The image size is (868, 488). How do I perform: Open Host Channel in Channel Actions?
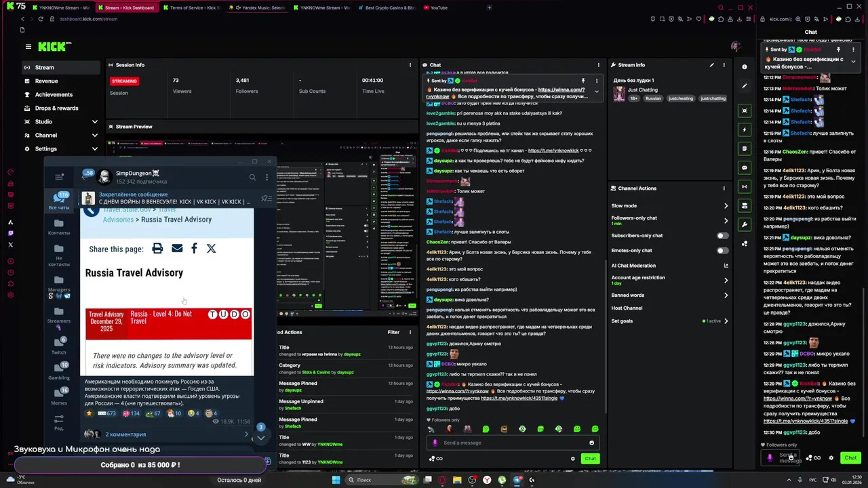coord(627,308)
